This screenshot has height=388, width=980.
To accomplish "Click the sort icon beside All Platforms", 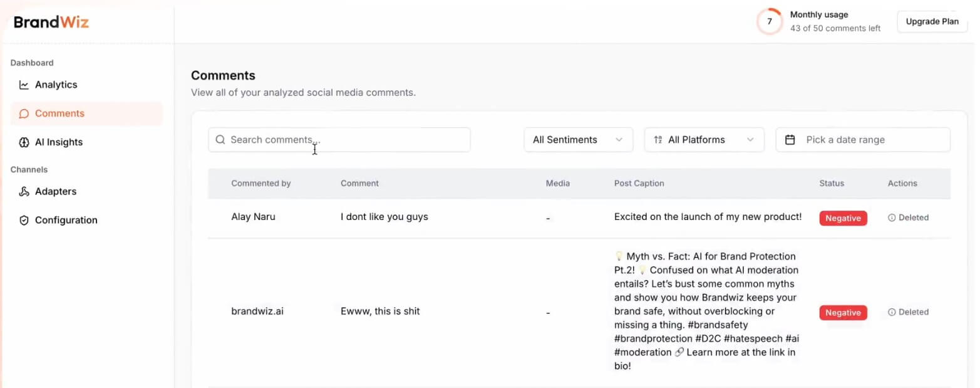I will click(658, 140).
